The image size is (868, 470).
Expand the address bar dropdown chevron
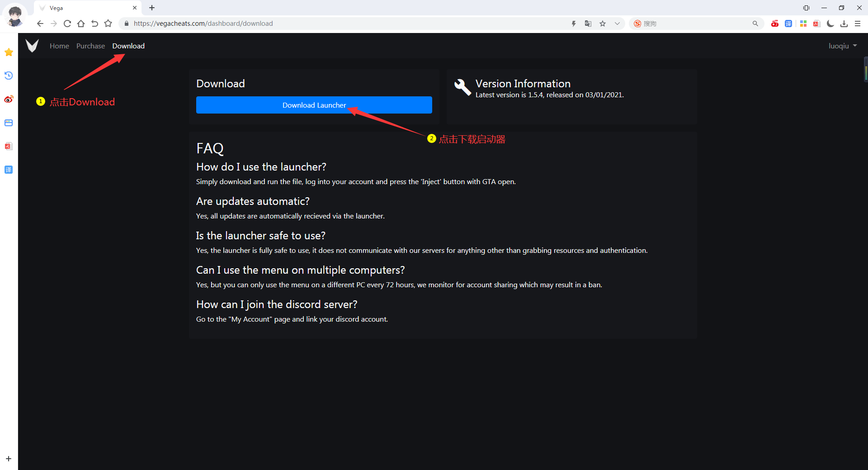617,24
